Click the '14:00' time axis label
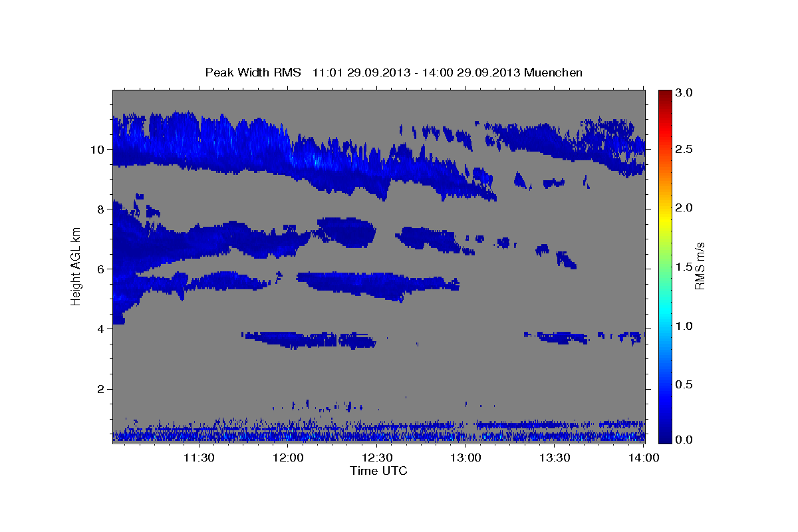Viewport: 798px width, 532px height. (x=644, y=458)
